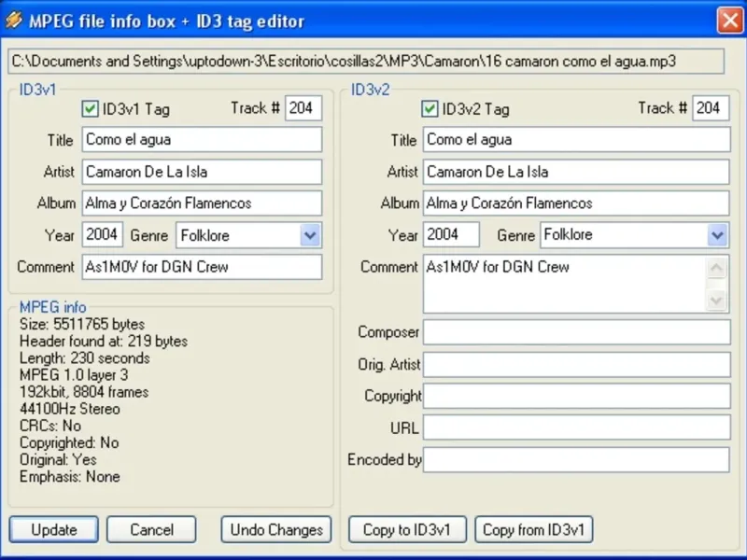The image size is (747, 560).
Task: Click the 'Emphasis: None' text
Action: 69,477
